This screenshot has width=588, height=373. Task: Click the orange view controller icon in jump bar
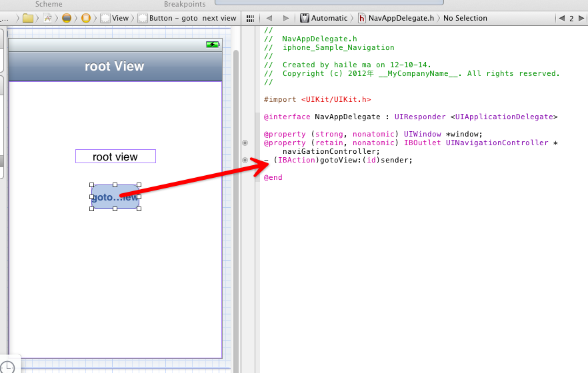(86, 18)
